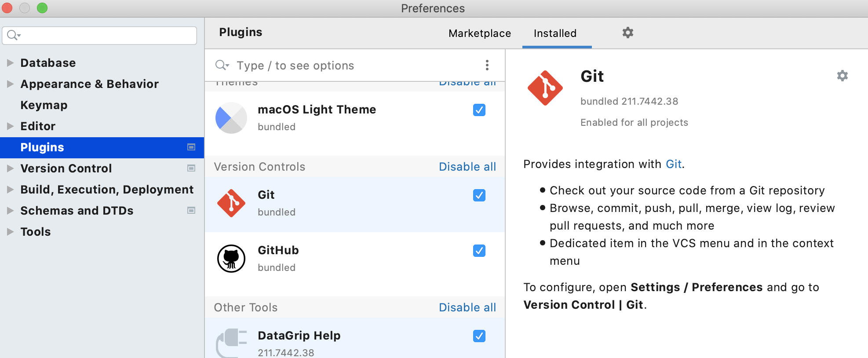Open the Git plugin details gear menu
The width and height of the screenshot is (868, 358).
pos(842,76)
